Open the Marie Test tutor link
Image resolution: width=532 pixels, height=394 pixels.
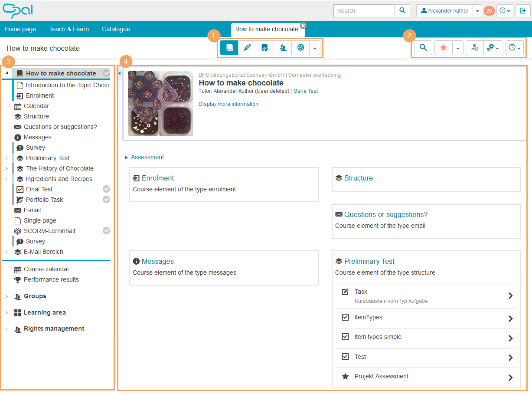coord(306,91)
